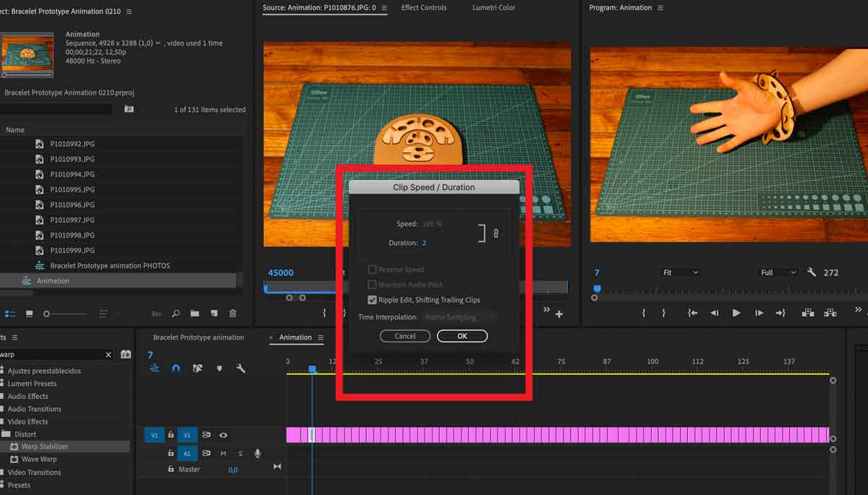Toggle Linked Selection in timeline
The image size is (868, 495).
[197, 369]
